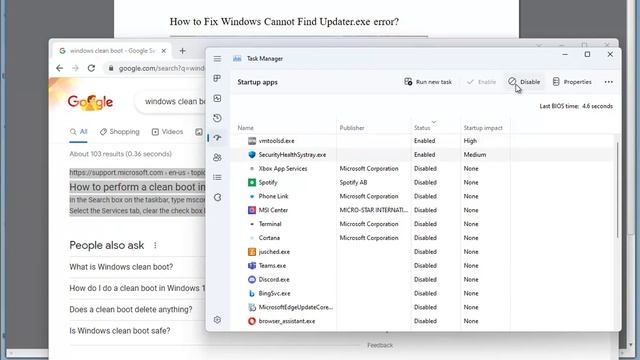The height and width of the screenshot is (360, 640).
Task: Open App history page in sidebar
Action: (217, 118)
